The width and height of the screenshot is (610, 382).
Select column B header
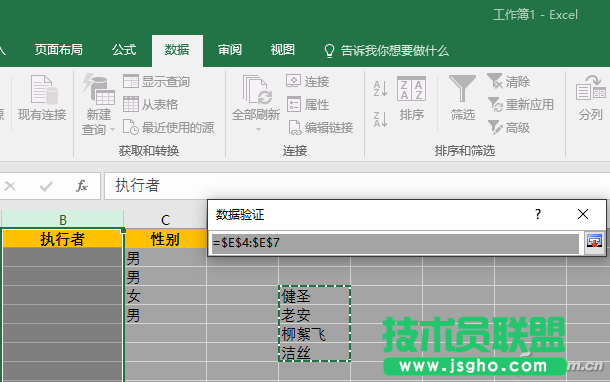(x=63, y=220)
